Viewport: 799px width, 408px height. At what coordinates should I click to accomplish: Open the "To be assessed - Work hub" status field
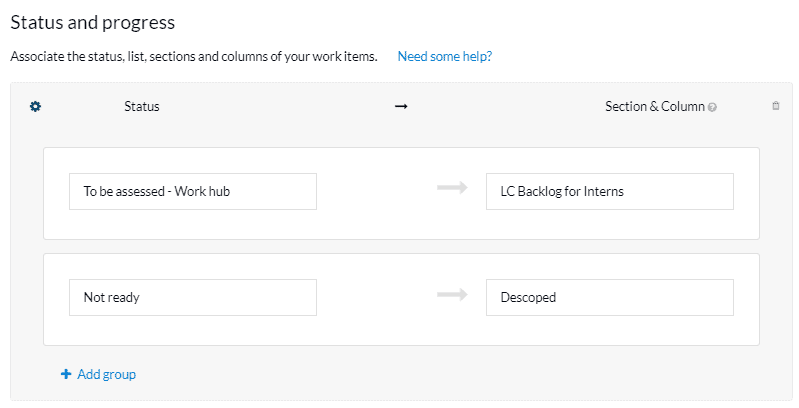tap(193, 192)
